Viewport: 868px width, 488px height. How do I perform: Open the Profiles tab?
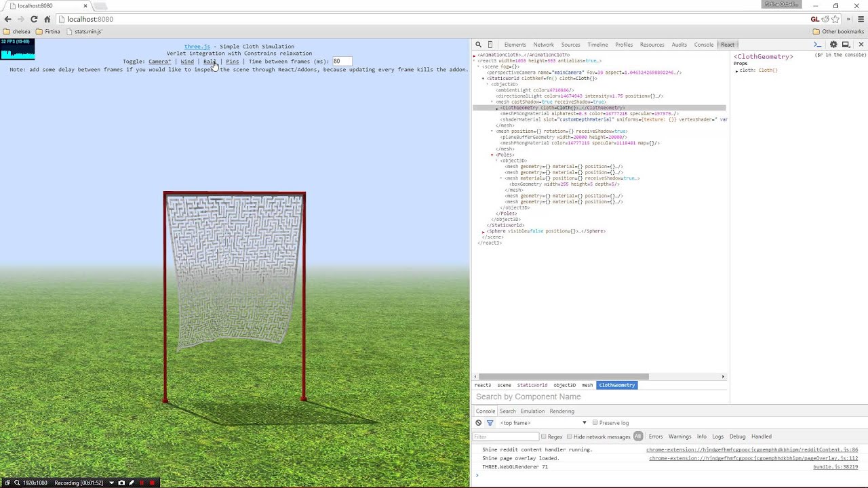[624, 45]
